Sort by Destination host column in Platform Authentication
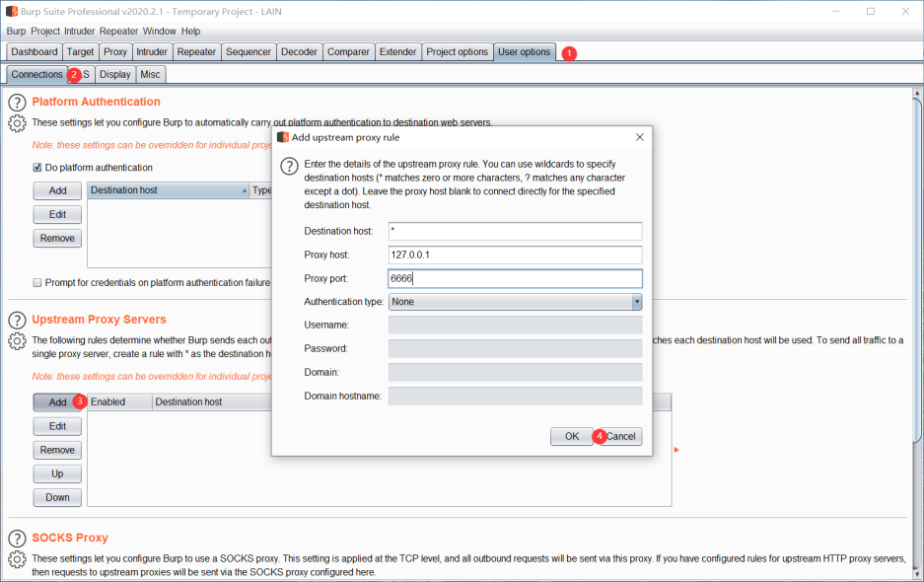The height and width of the screenshot is (582, 924). coord(168,189)
